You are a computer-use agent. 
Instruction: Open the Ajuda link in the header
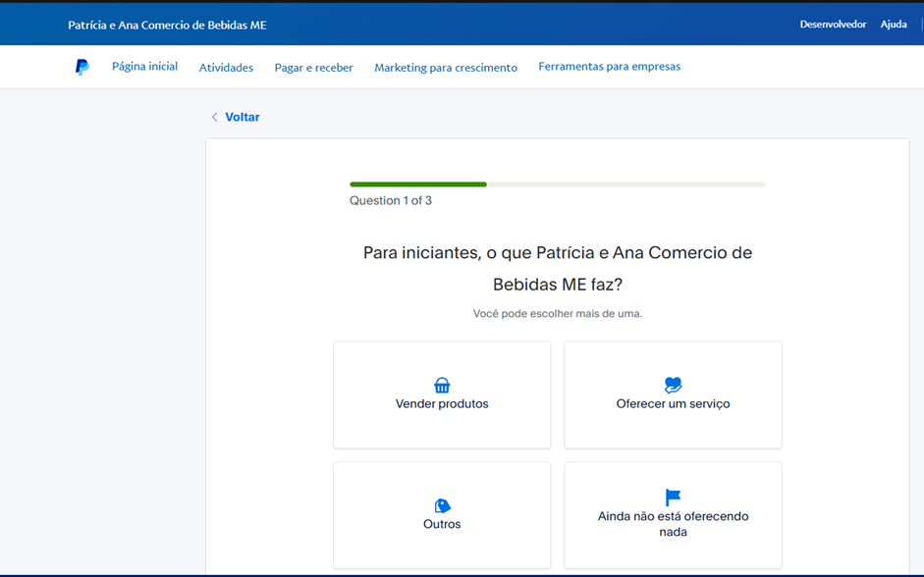tap(894, 25)
